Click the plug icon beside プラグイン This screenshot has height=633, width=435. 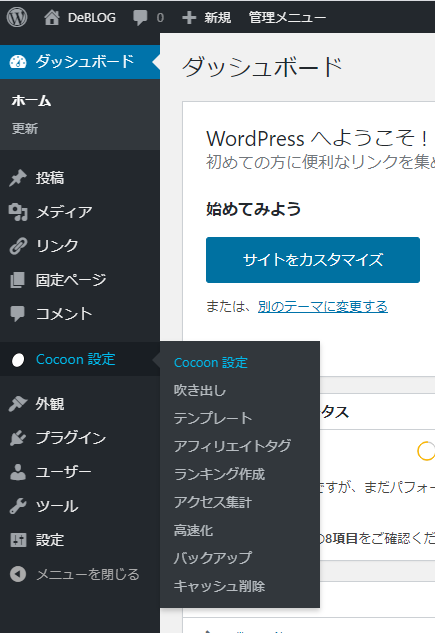(18, 438)
